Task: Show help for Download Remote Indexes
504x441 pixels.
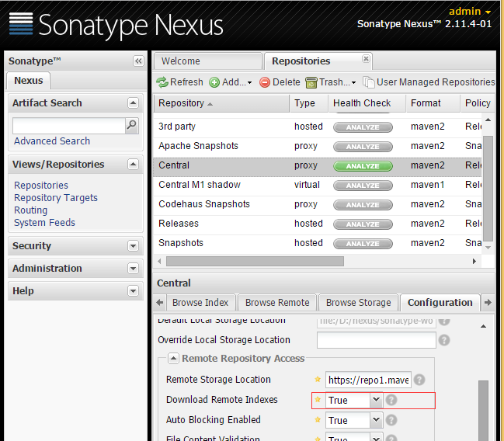Action: tap(391, 400)
